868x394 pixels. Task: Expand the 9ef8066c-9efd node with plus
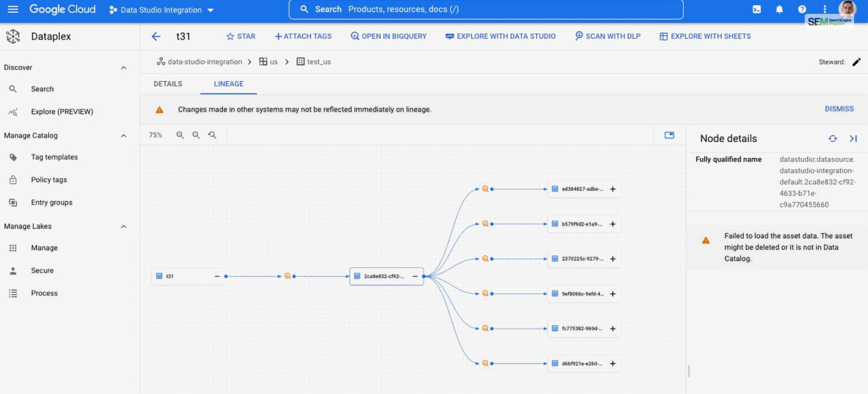coord(612,294)
